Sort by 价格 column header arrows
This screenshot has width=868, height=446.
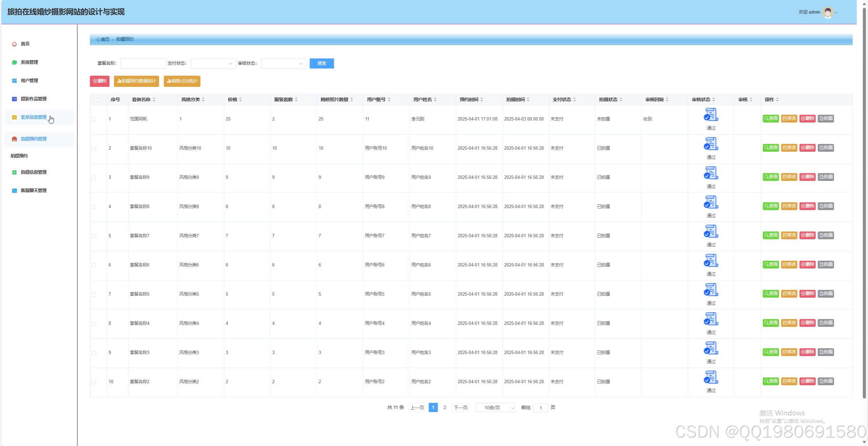tap(240, 100)
